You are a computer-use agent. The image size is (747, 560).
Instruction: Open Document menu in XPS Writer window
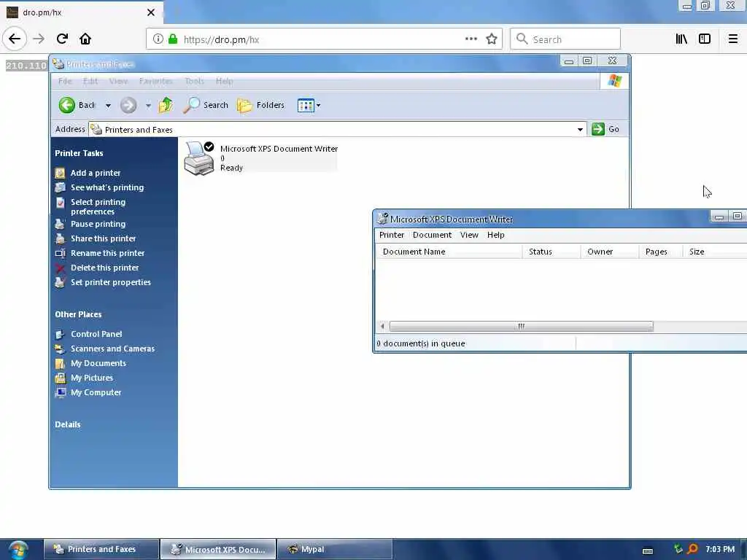(432, 235)
